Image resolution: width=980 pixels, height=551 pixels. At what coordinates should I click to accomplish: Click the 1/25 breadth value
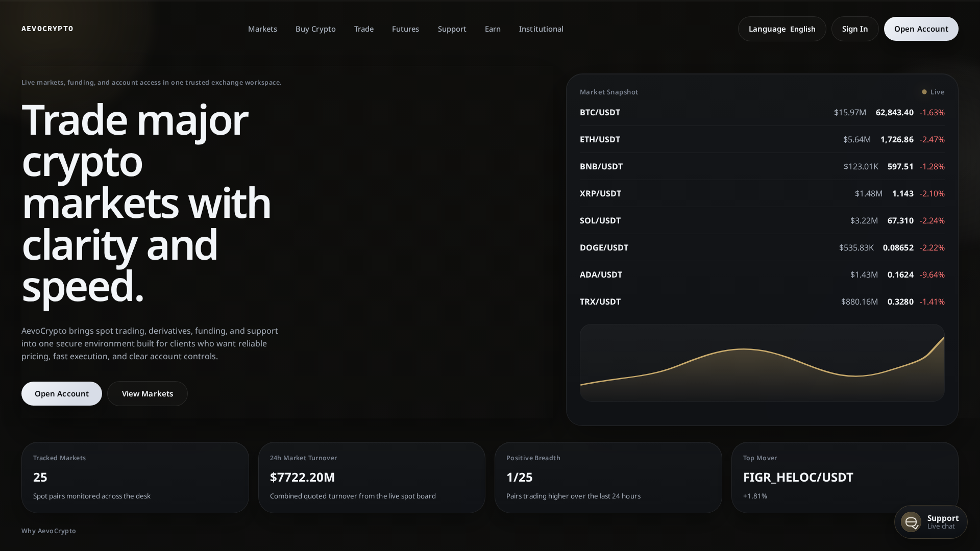[519, 477]
